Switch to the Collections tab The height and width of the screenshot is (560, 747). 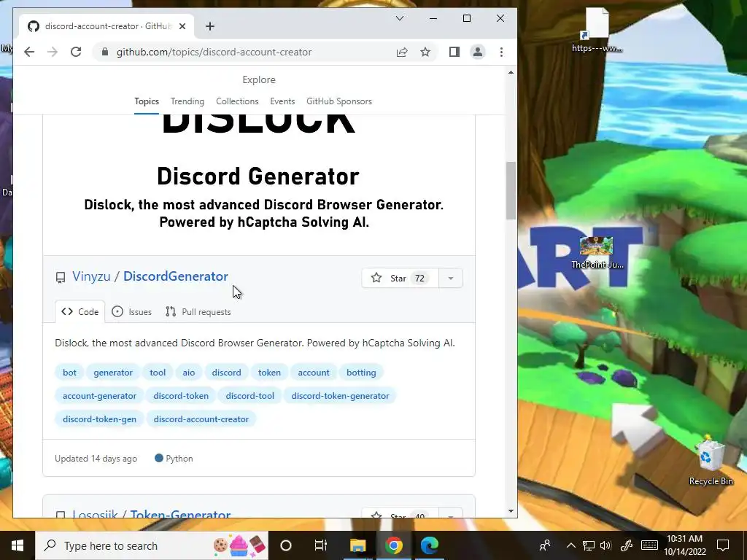click(x=237, y=101)
